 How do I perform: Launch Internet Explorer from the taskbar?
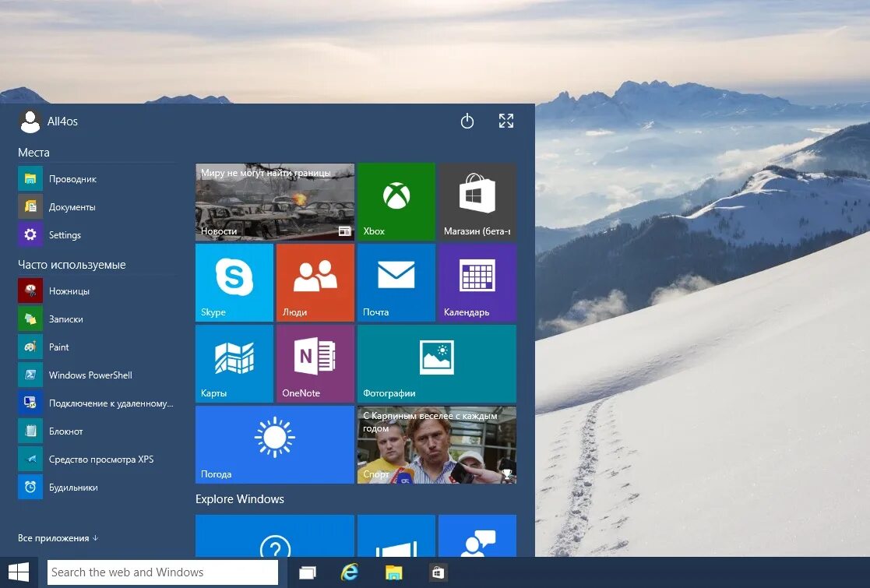[349, 572]
